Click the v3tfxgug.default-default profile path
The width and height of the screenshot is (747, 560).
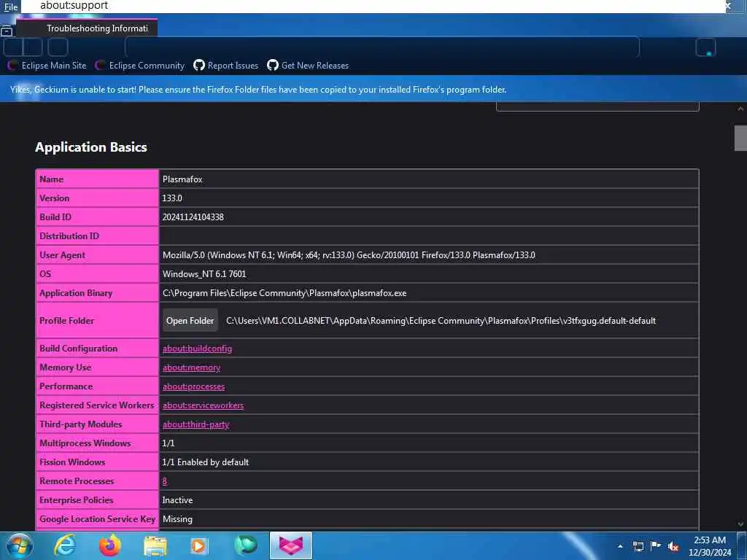click(441, 321)
